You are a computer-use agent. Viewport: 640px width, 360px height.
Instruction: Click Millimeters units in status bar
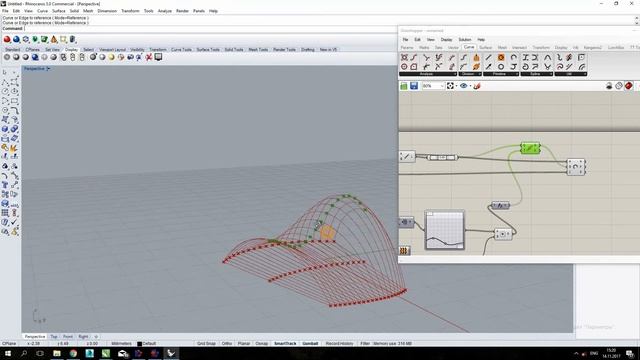pyautogui.click(x=122, y=344)
